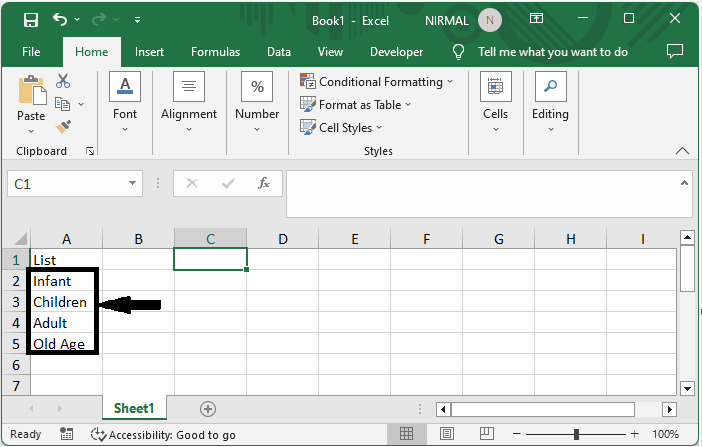Select cell containing Adult
702x447 pixels.
tap(66, 323)
